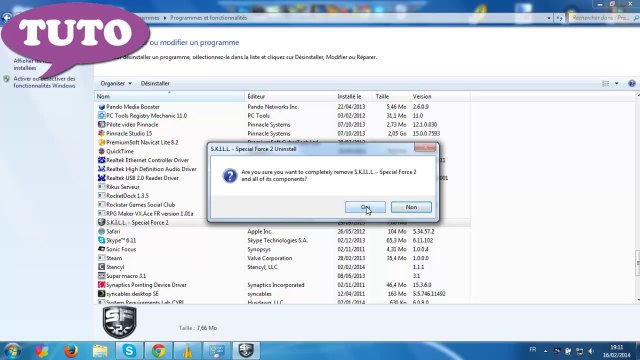Click the FR language indicator
Viewport: 640px width, 360px height.
point(533,350)
